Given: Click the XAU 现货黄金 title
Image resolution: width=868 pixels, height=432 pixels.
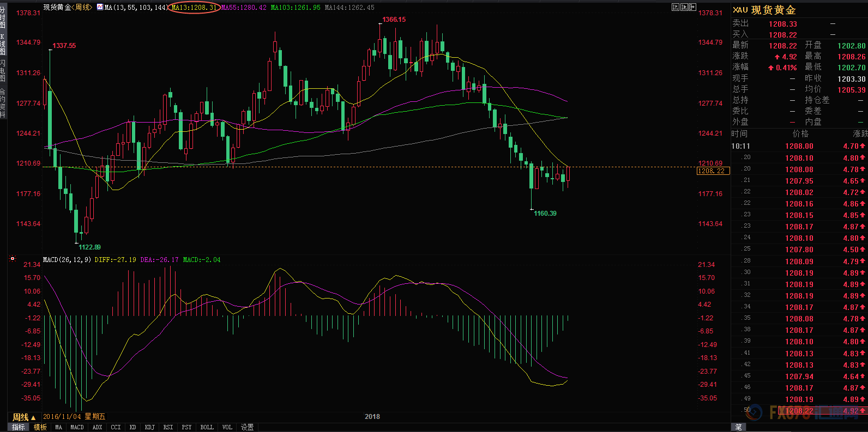Looking at the screenshot, I should point(764,10).
